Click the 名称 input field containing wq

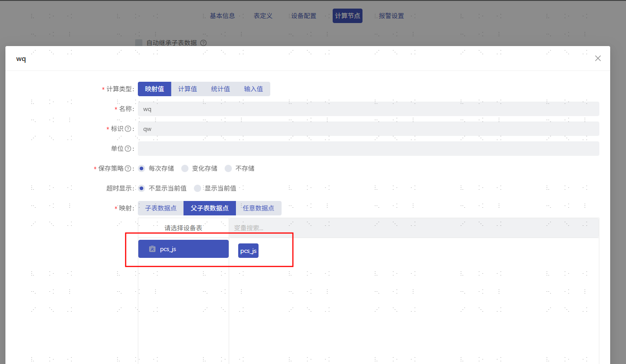[x=368, y=109]
